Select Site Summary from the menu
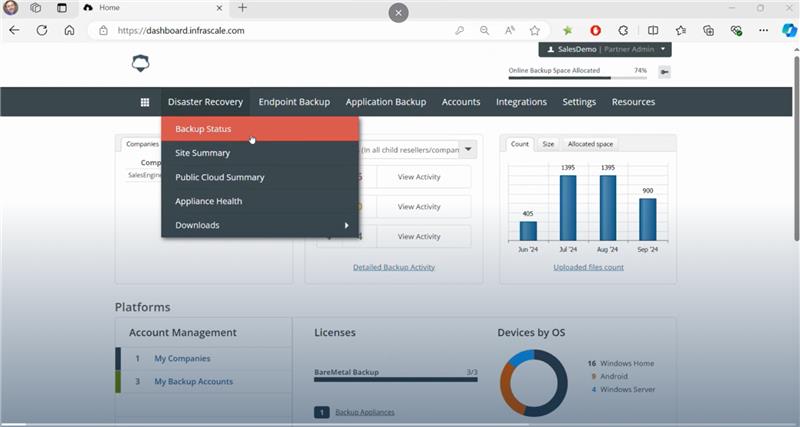Viewport: 800px width, 427px height. coord(260,153)
